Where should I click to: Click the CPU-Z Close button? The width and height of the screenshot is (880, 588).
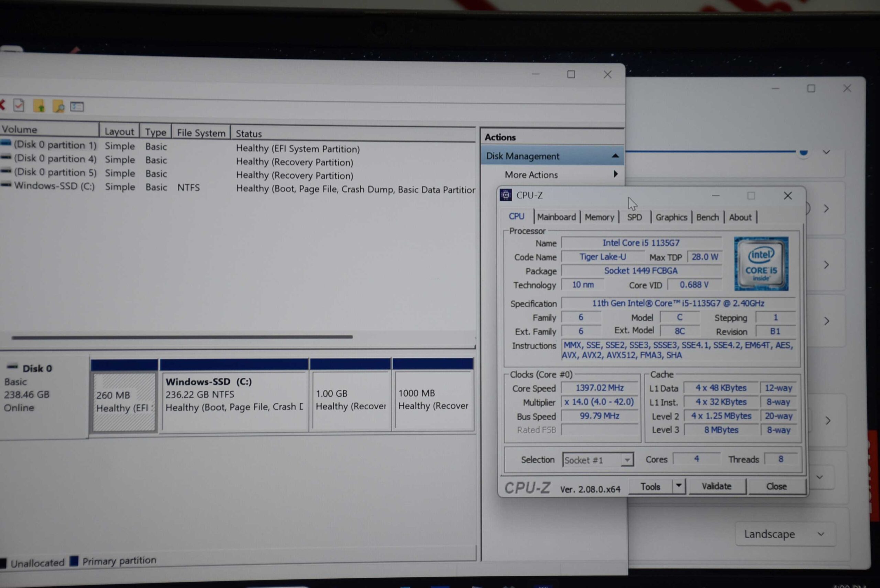tap(776, 486)
